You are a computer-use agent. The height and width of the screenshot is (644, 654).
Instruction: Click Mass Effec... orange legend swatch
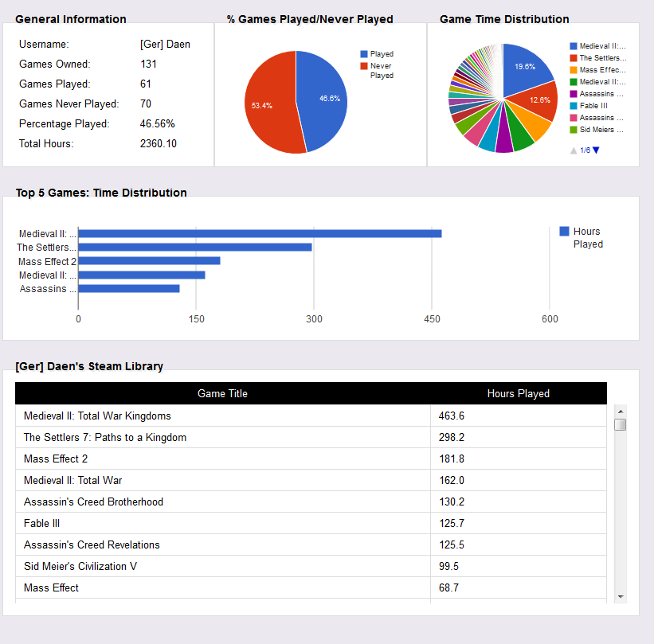(x=574, y=70)
